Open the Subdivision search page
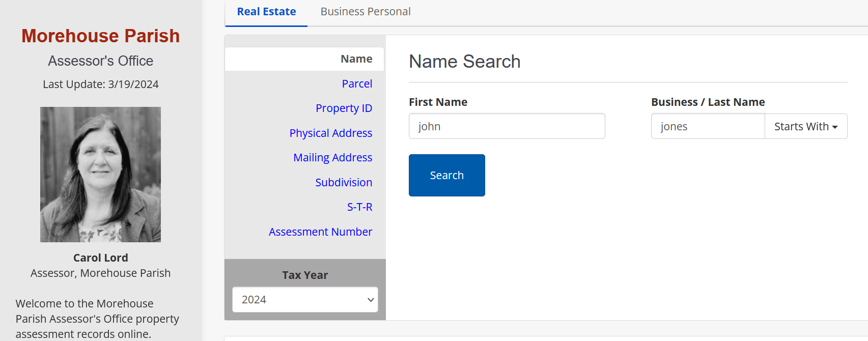Viewport: 868px width, 341px height. (x=344, y=182)
